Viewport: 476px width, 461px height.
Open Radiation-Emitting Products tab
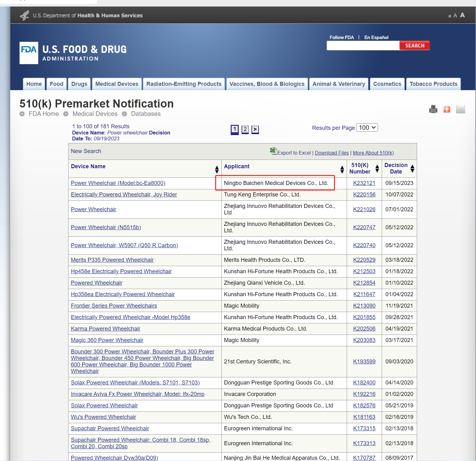184,84
